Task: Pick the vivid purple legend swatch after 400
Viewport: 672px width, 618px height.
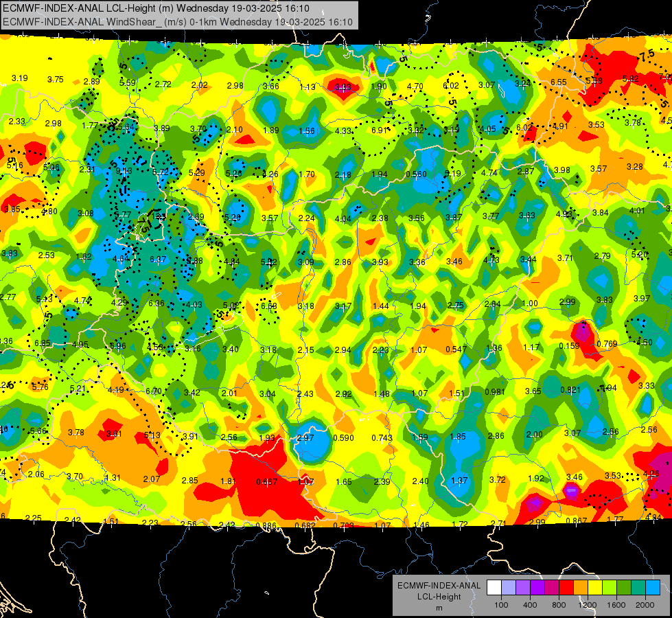Action: [537, 587]
